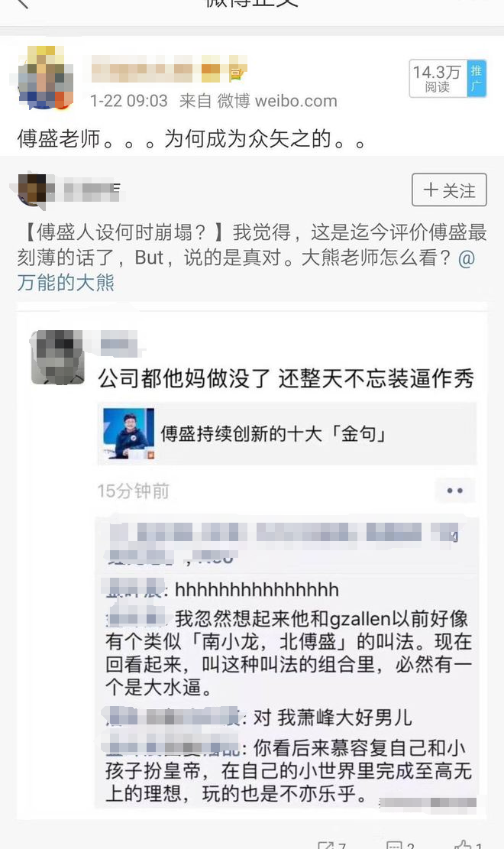Like the post with the thumbs-up icon
504x849 pixels.
(x=468, y=844)
